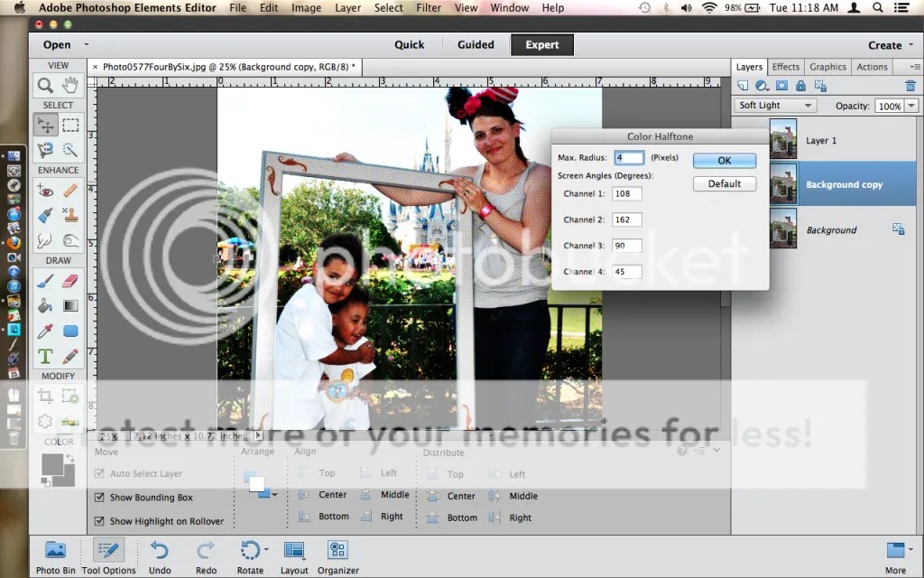Screen dimensions: 924x578
Task: Click the background color swatch
Action: [x=69, y=480]
